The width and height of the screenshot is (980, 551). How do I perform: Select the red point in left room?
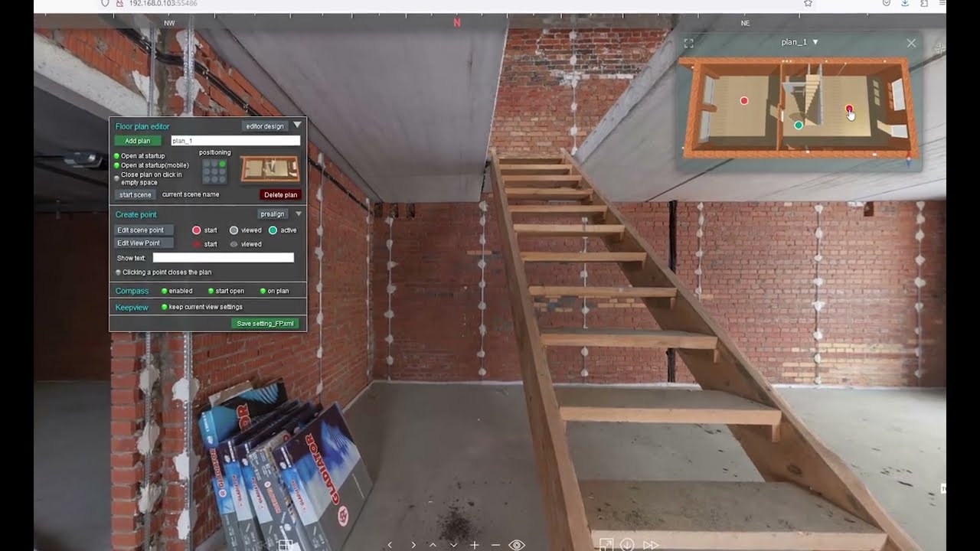coord(744,100)
